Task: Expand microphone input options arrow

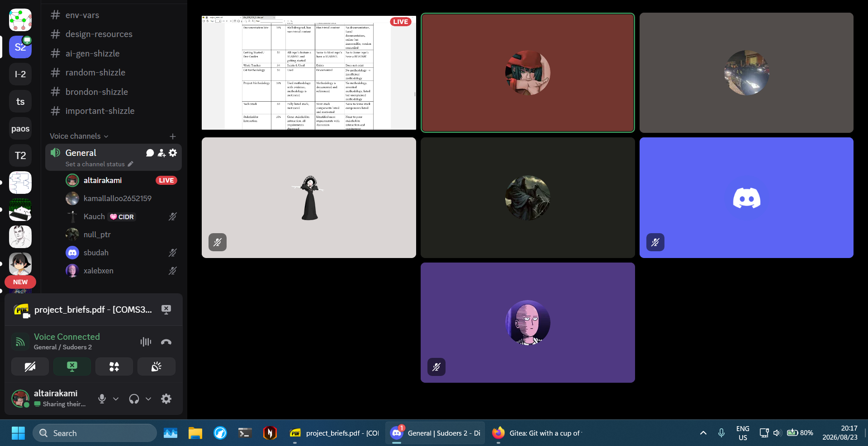Action: pos(116,399)
